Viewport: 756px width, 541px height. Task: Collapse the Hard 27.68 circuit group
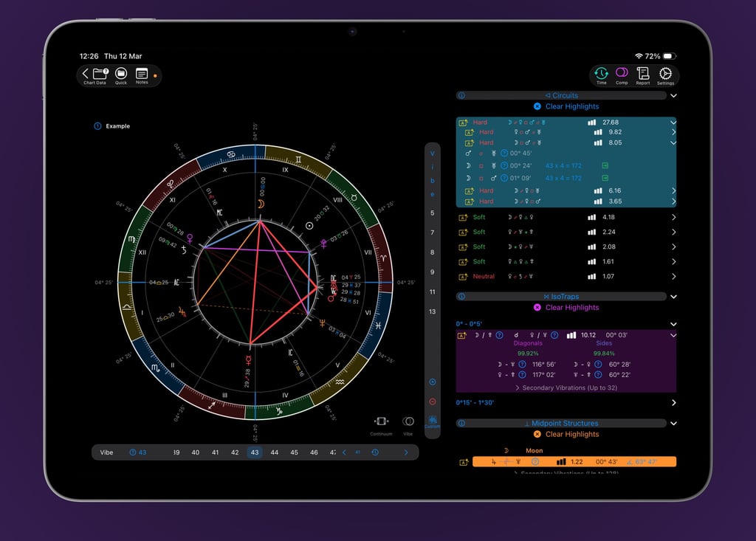(673, 123)
